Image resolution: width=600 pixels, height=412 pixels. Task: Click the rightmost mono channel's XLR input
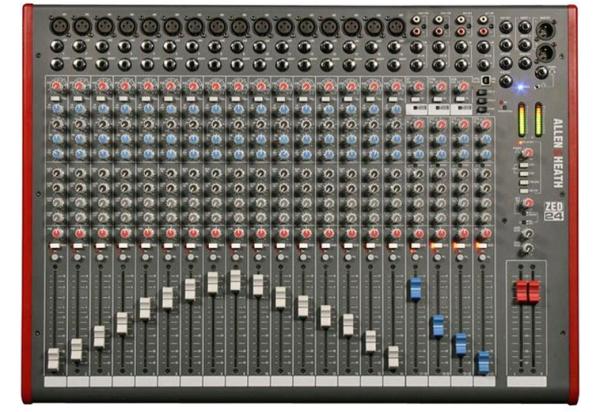(x=395, y=23)
